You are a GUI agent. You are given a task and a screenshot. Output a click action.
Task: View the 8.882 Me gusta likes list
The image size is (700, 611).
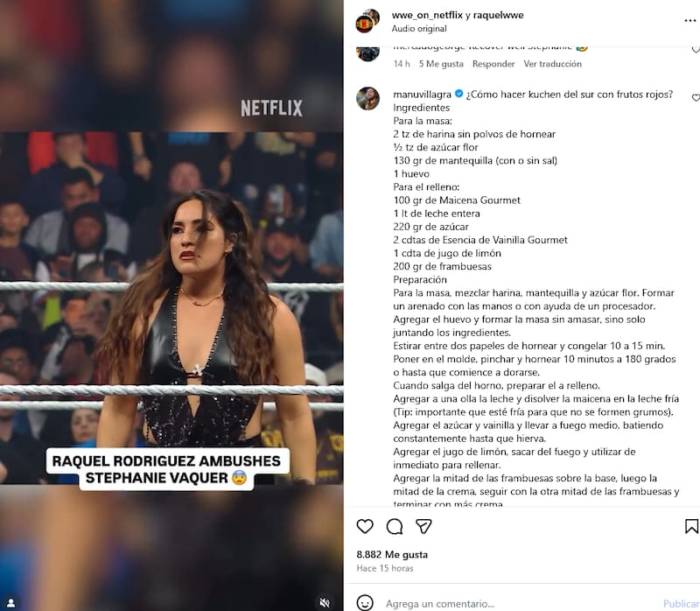pos(392,554)
